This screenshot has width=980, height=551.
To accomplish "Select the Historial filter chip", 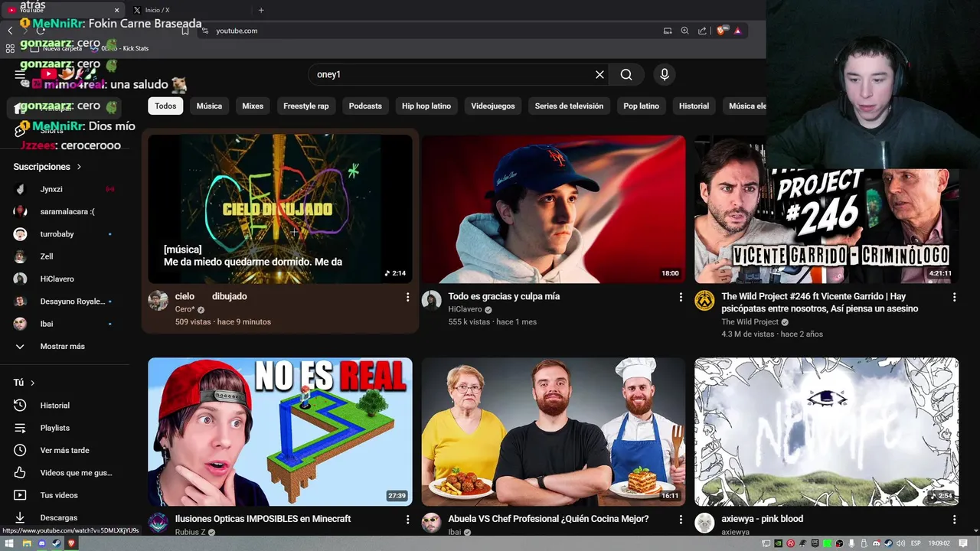I will 694,106.
